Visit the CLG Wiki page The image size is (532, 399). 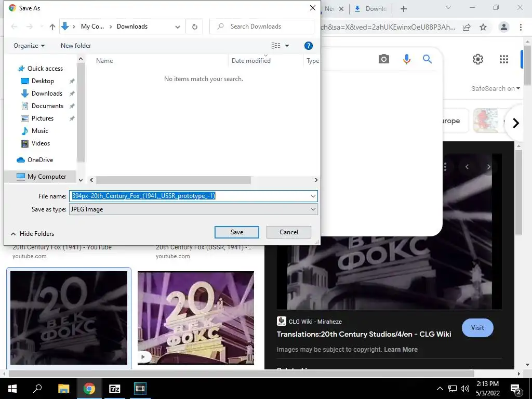pos(477,328)
